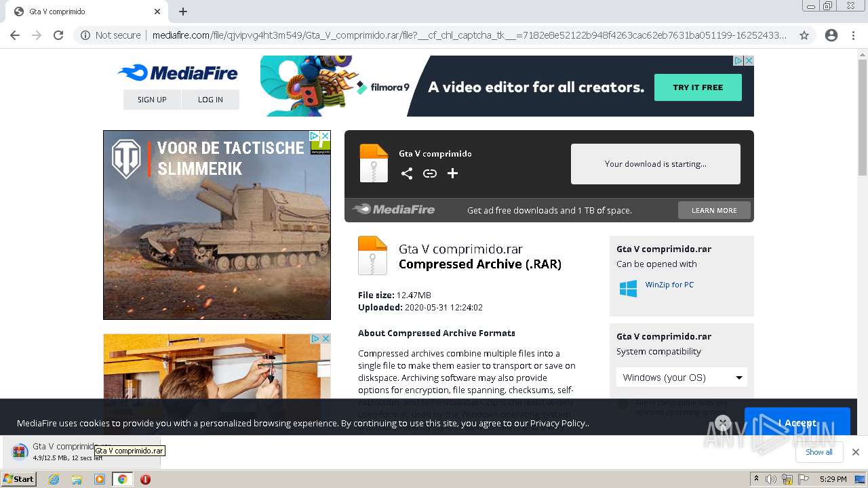Viewport: 868px width, 488px height.
Task: Close the Gta V comprimido tab
Action: 157,12
